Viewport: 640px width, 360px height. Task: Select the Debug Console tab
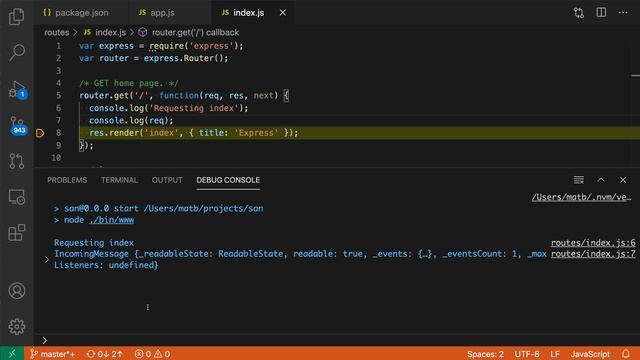(x=228, y=180)
